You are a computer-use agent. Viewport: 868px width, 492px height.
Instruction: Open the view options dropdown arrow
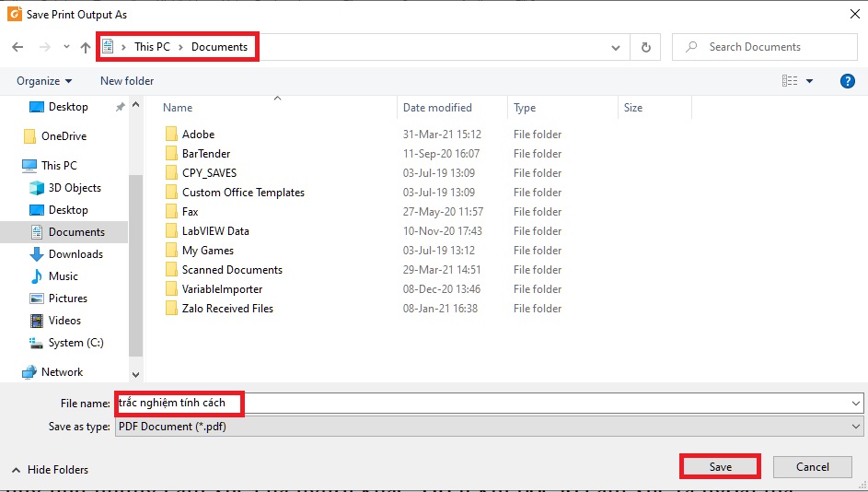click(809, 81)
